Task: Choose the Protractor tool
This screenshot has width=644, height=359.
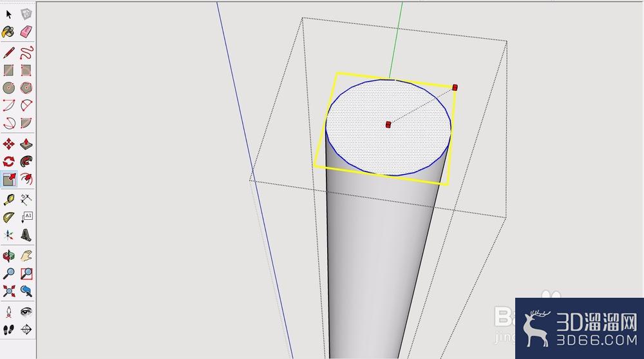Action: [x=8, y=217]
